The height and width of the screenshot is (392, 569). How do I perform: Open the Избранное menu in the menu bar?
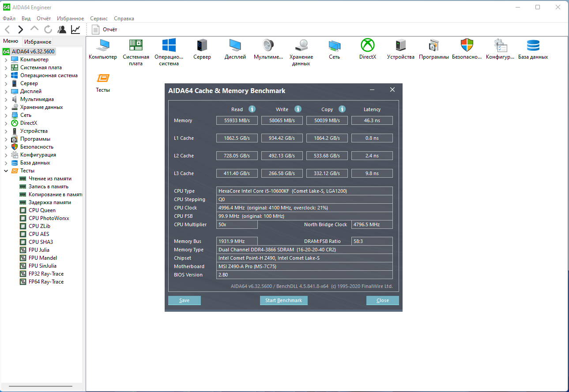(x=70, y=19)
